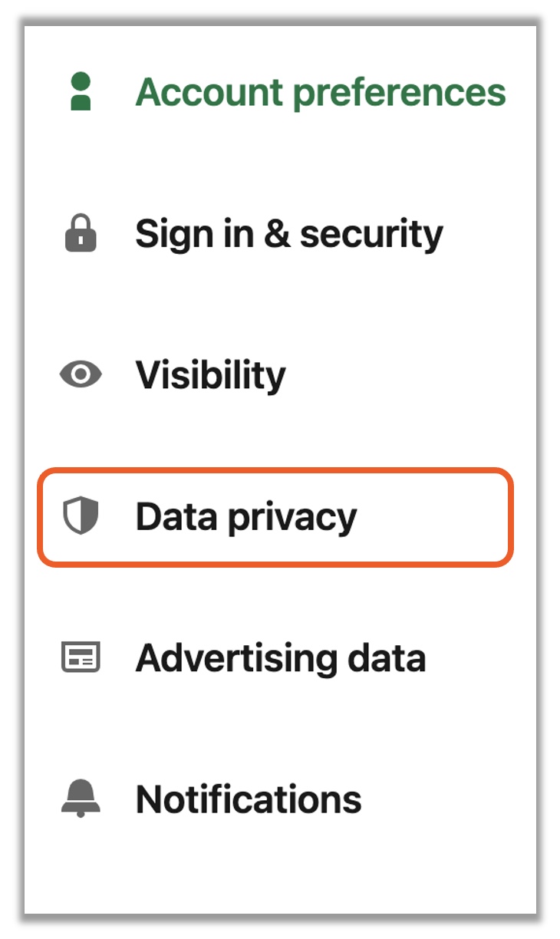Click the Visibility text label
The height and width of the screenshot is (939, 560).
click(211, 376)
